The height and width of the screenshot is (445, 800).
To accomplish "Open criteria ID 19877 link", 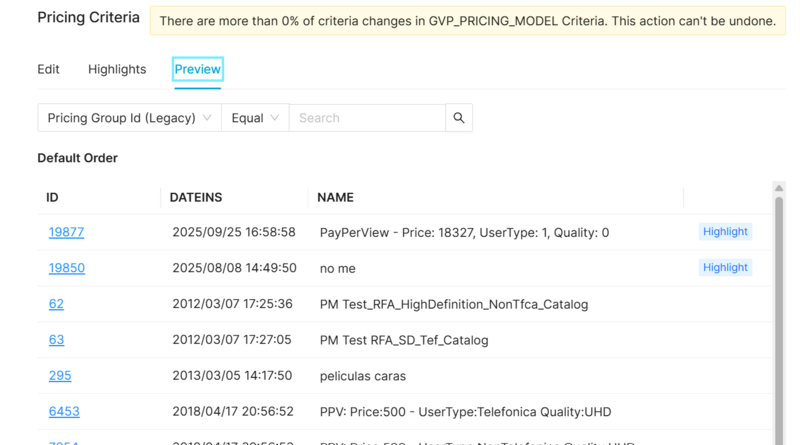I will click(66, 232).
